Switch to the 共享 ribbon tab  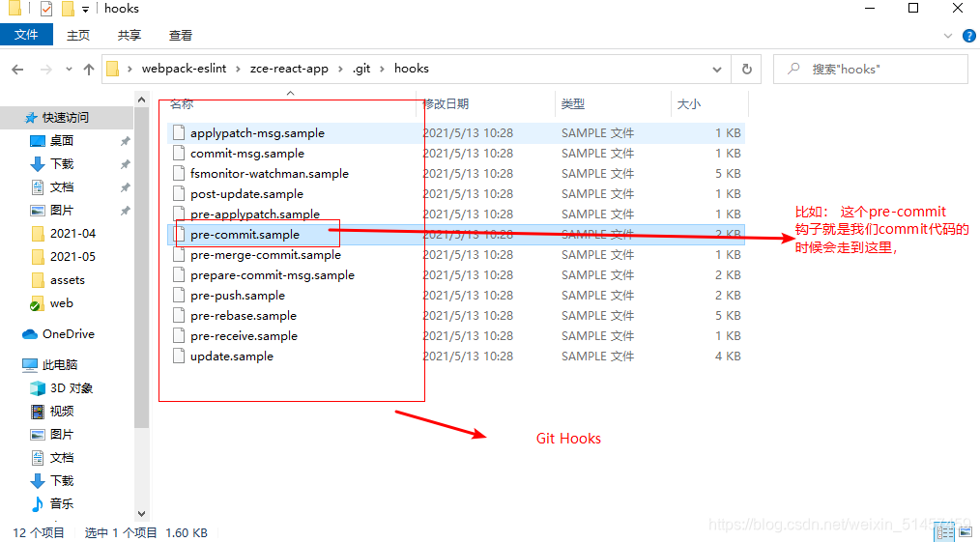click(130, 36)
